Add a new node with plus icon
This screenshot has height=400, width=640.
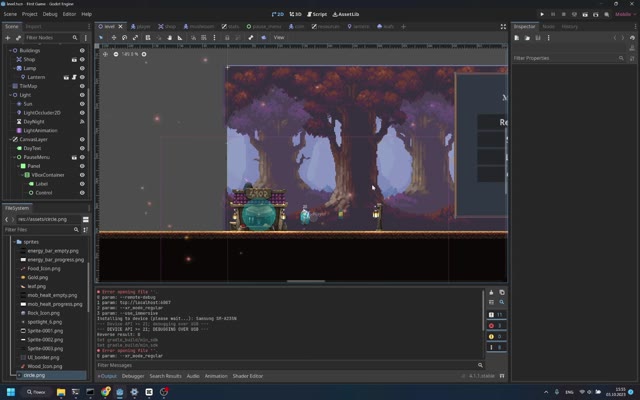tap(7, 38)
